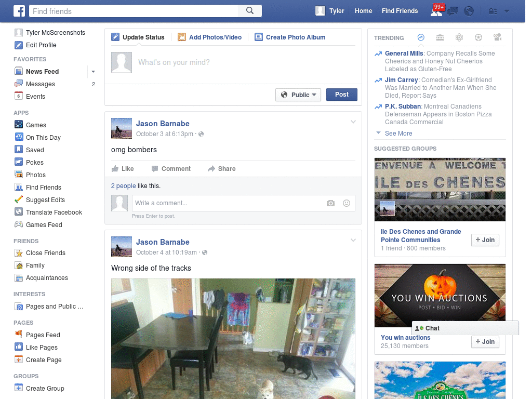Click the 'Write a comment...' field

[228, 203]
